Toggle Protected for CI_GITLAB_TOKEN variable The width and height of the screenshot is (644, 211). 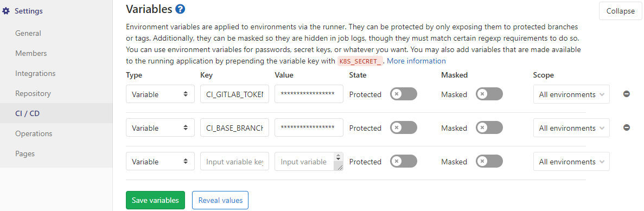[x=403, y=94]
